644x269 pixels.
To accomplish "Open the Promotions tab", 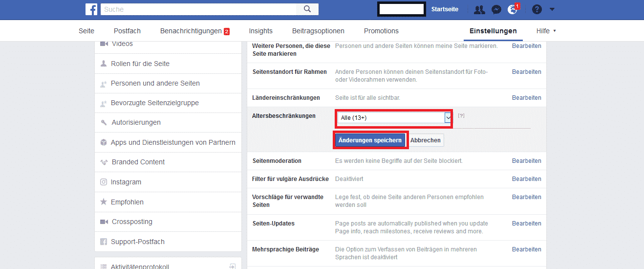I will pos(381,31).
